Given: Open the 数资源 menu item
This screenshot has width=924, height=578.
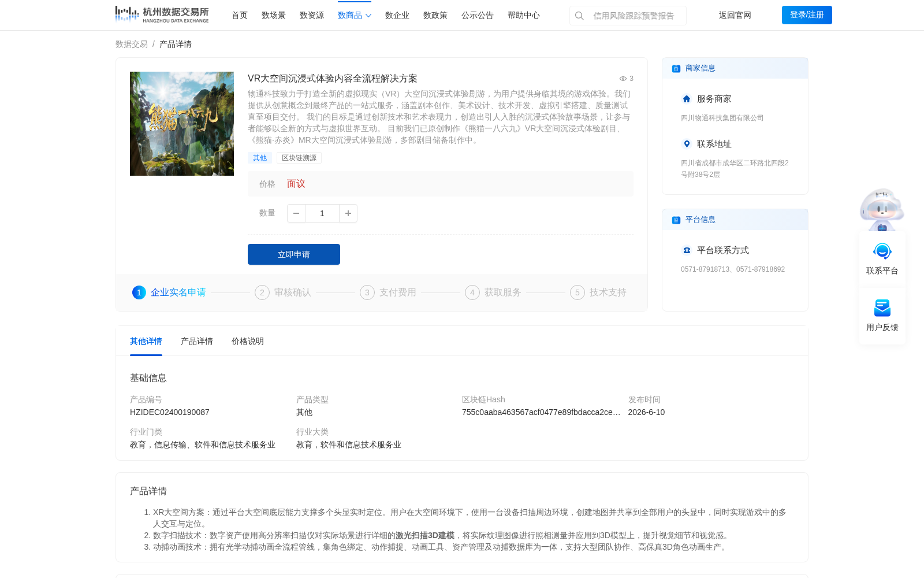Looking at the screenshot, I should (312, 16).
